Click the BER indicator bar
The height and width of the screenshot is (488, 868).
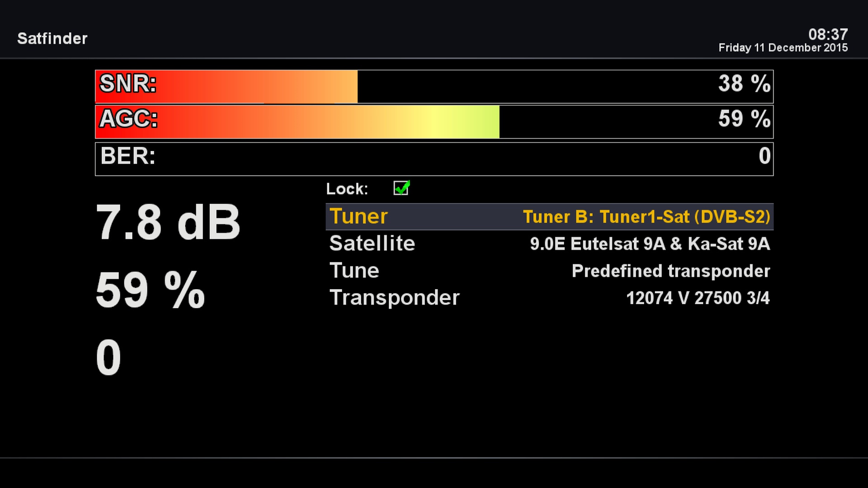pyautogui.click(x=434, y=159)
